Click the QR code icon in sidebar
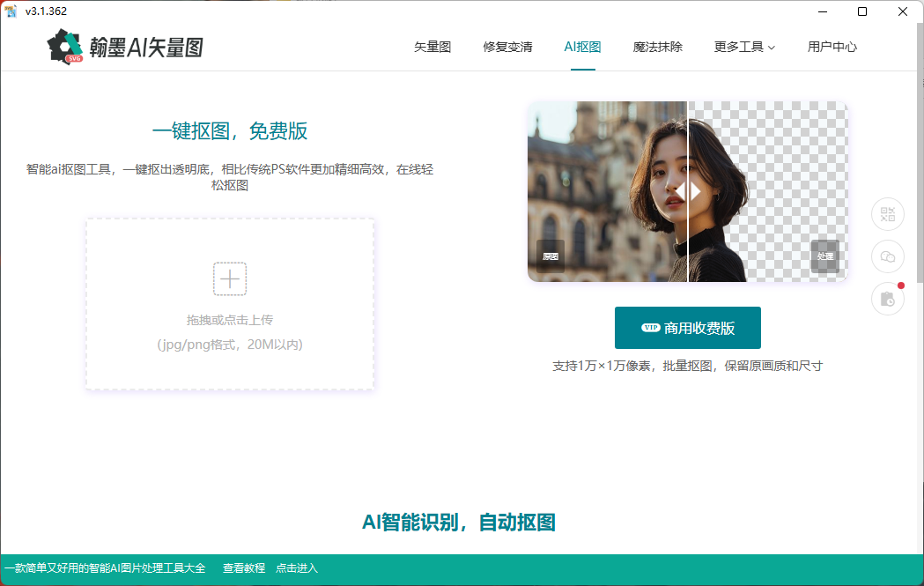The image size is (924, 586). click(x=888, y=214)
